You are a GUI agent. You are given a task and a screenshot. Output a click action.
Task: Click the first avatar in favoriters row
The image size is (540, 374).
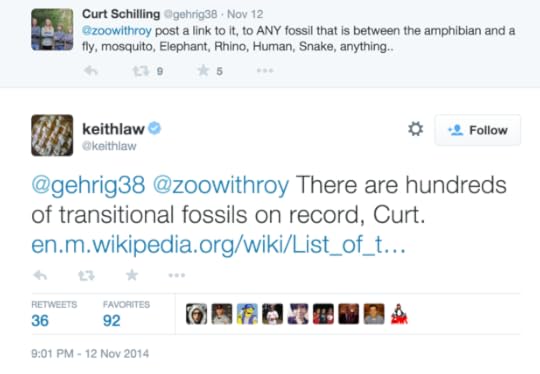click(196, 314)
